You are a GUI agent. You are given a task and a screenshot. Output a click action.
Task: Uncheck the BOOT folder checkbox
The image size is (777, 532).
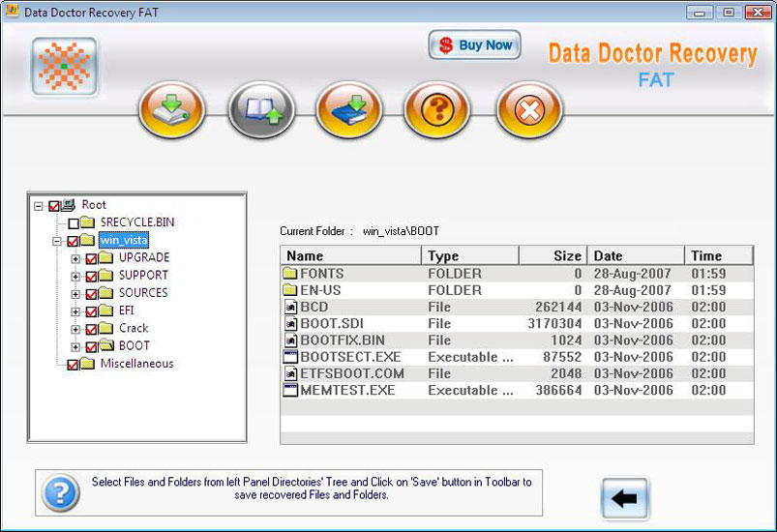[x=91, y=346]
